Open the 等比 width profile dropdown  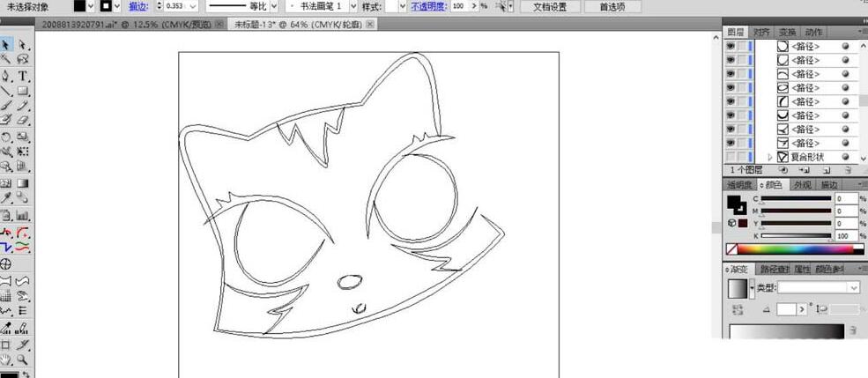(273, 6)
